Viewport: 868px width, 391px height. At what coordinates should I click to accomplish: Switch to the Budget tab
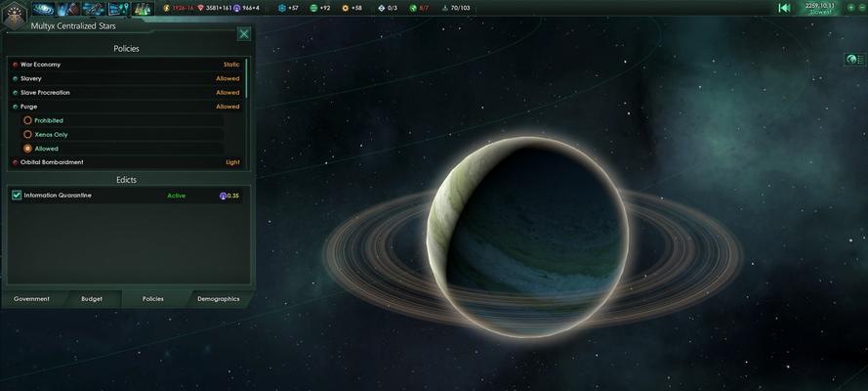pyautogui.click(x=92, y=298)
